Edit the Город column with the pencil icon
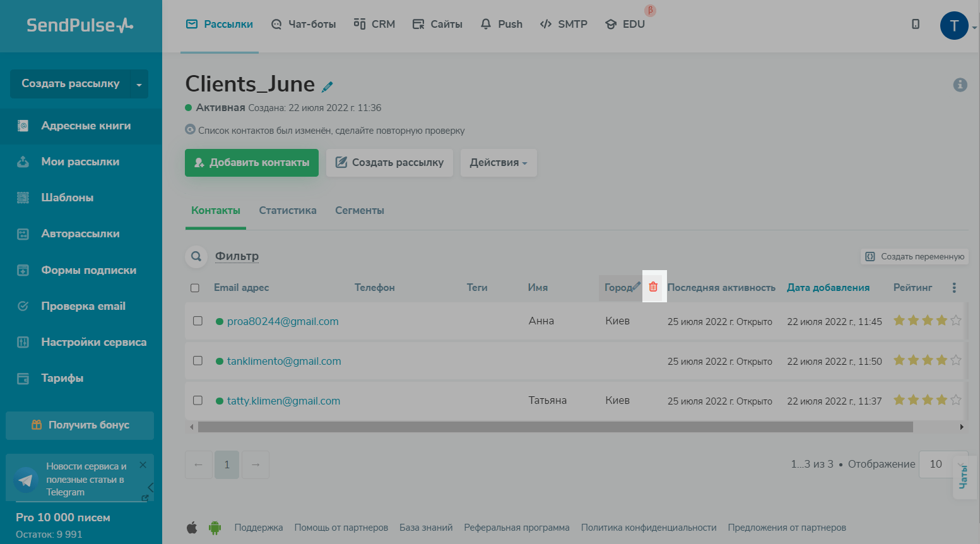The image size is (980, 544). [635, 287]
